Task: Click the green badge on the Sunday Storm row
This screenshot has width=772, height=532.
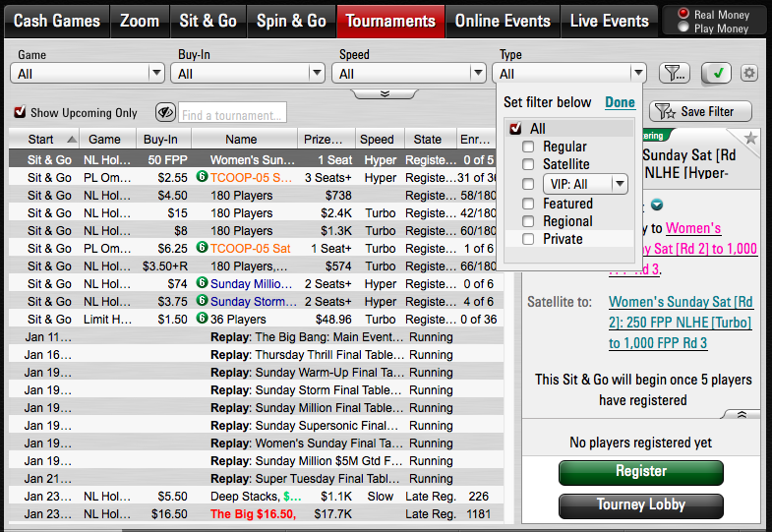Action: [x=202, y=300]
